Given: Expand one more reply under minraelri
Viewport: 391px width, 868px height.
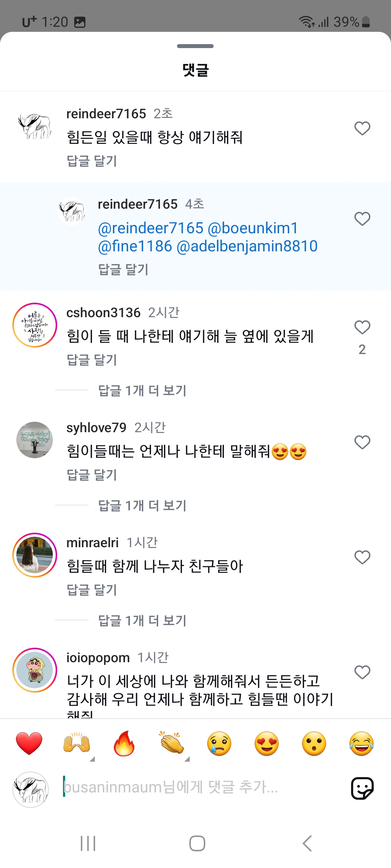Looking at the screenshot, I should pyautogui.click(x=142, y=621).
